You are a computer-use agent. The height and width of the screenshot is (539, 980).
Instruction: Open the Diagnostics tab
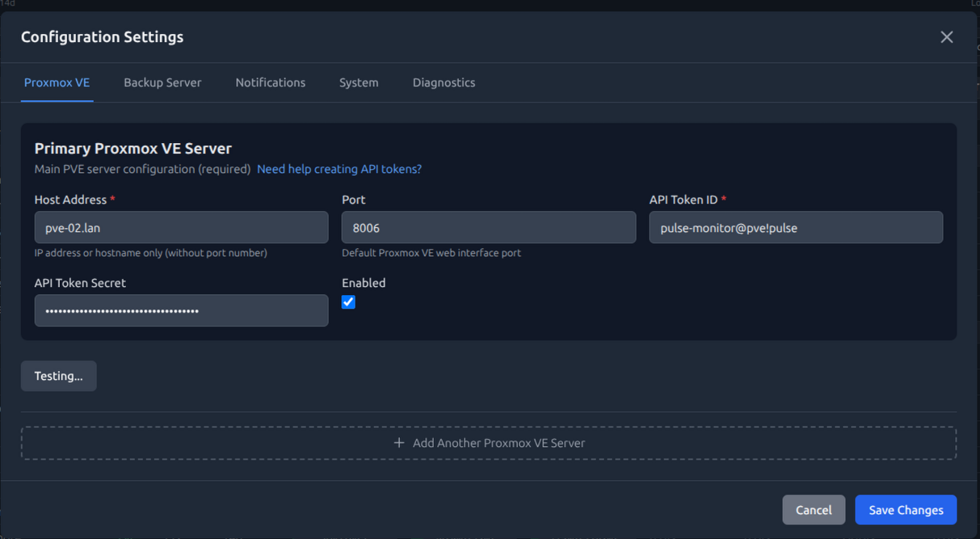(x=444, y=82)
